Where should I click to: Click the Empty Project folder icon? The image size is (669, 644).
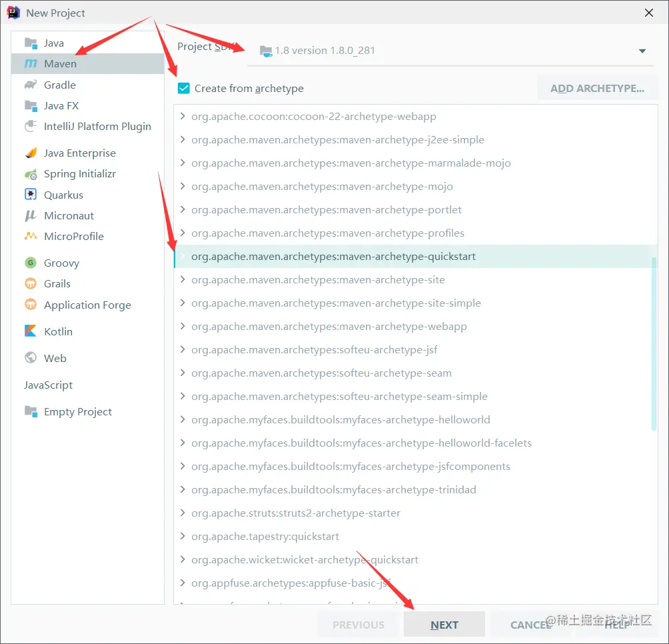pyautogui.click(x=31, y=411)
